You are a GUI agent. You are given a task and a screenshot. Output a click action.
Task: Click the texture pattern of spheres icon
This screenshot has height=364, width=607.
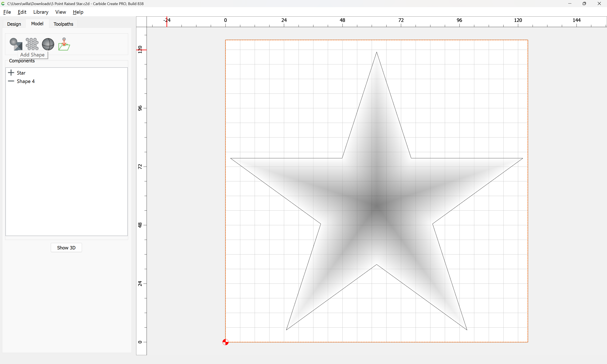[x=32, y=44]
